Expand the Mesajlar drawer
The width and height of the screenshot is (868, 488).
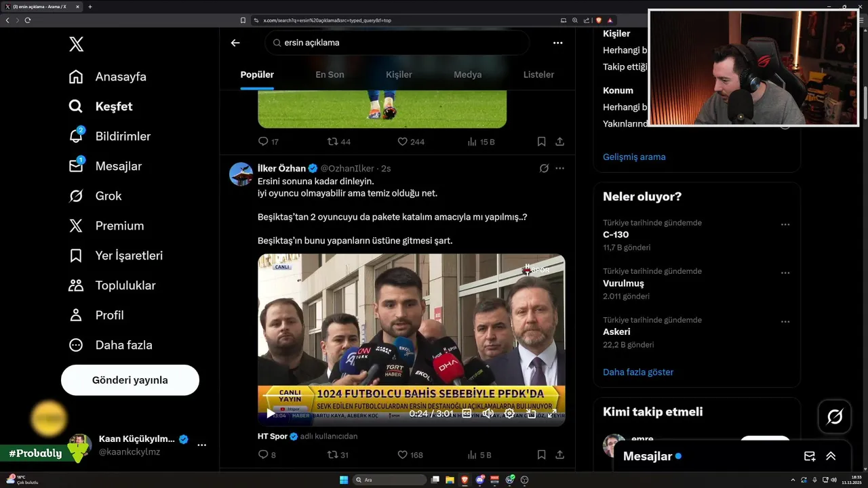tap(831, 456)
